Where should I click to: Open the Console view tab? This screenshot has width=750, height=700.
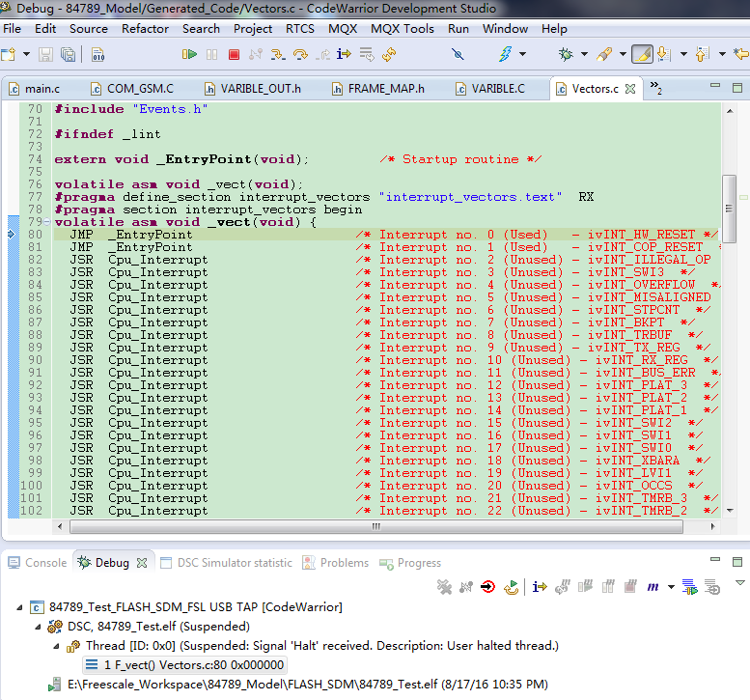(38, 563)
